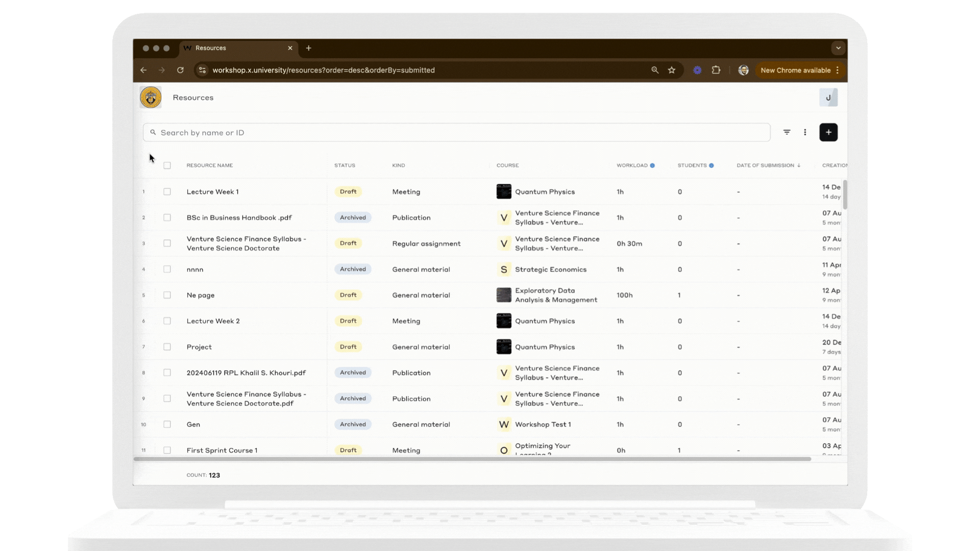Open the table options three-dot menu
980x551 pixels.
point(805,132)
